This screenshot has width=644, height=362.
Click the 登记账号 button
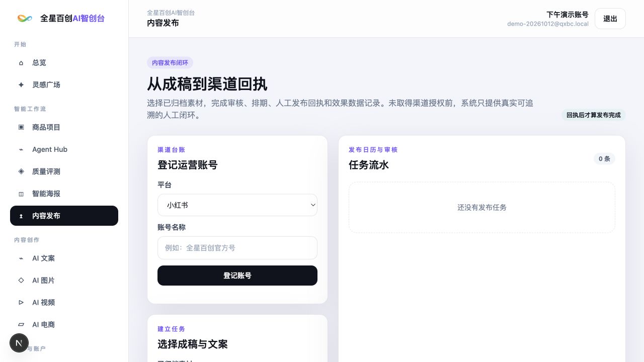coord(237,276)
